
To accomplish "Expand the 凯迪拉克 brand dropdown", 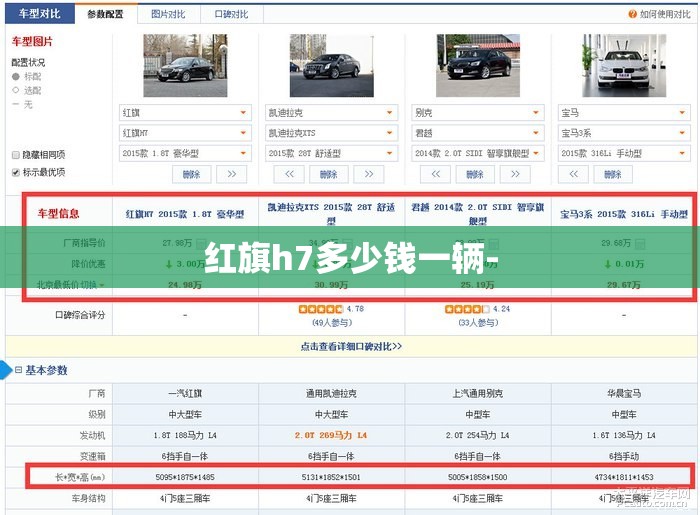I will coord(332,112).
